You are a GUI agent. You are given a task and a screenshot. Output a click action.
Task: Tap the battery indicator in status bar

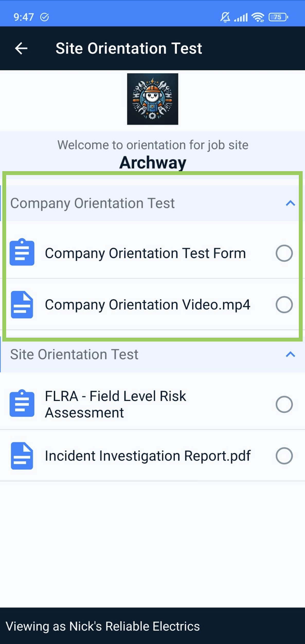(278, 17)
